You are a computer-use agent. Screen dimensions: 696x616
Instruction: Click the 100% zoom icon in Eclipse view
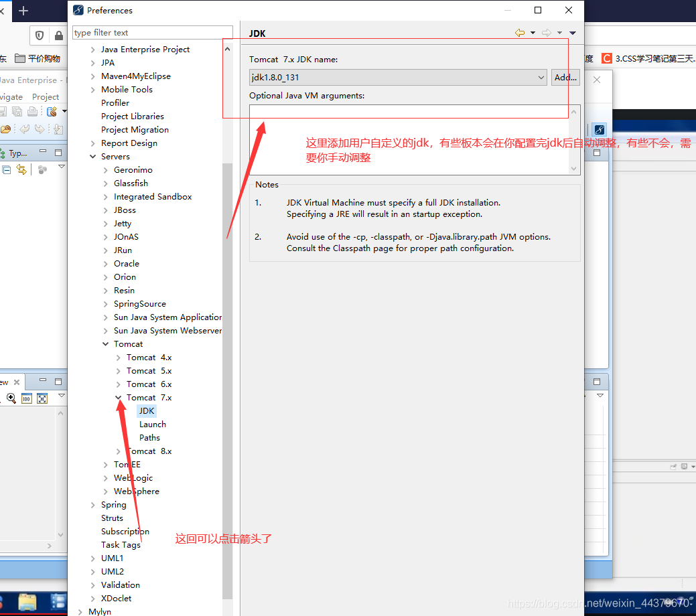(27, 398)
